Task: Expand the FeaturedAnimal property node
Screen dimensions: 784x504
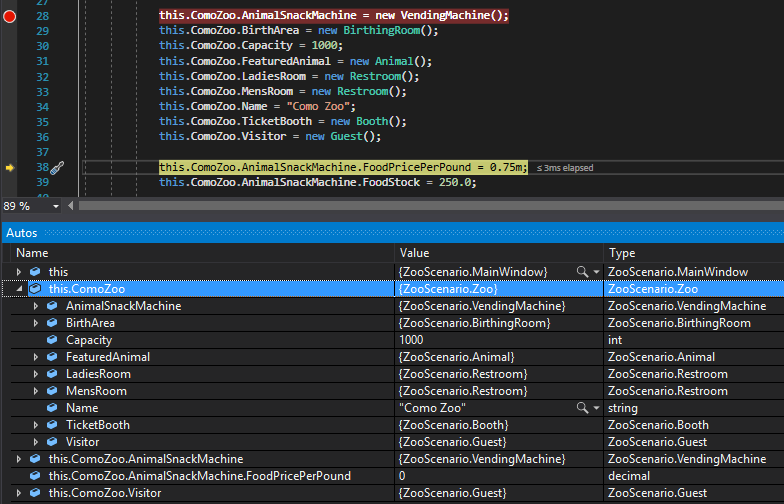Action: [x=36, y=357]
